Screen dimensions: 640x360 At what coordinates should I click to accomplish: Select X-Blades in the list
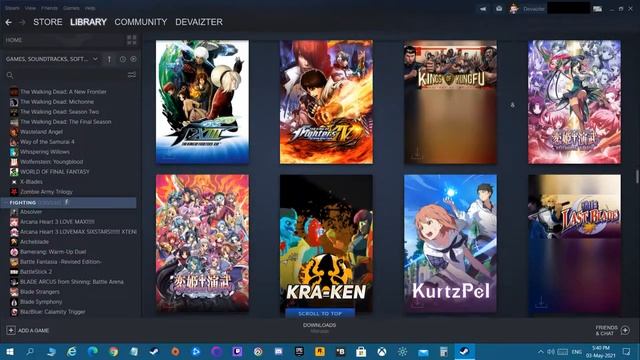click(x=31, y=182)
